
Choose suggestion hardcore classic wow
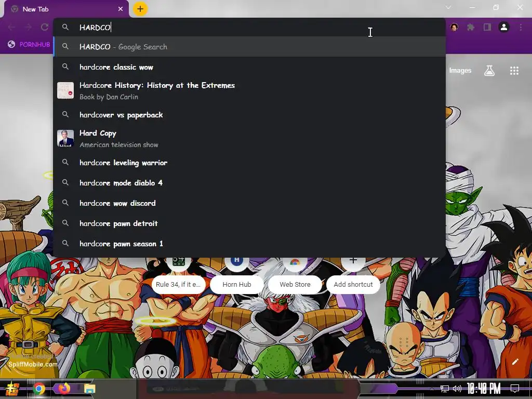[x=249, y=67]
